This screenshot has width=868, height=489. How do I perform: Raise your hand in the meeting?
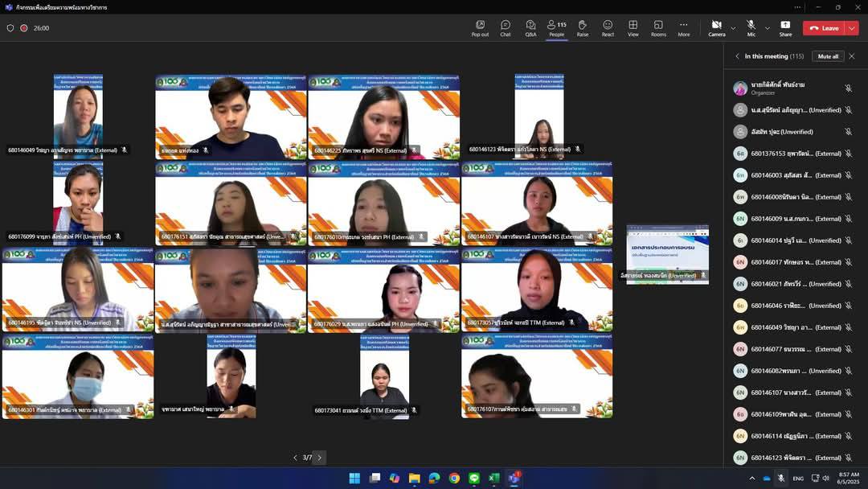tap(582, 28)
